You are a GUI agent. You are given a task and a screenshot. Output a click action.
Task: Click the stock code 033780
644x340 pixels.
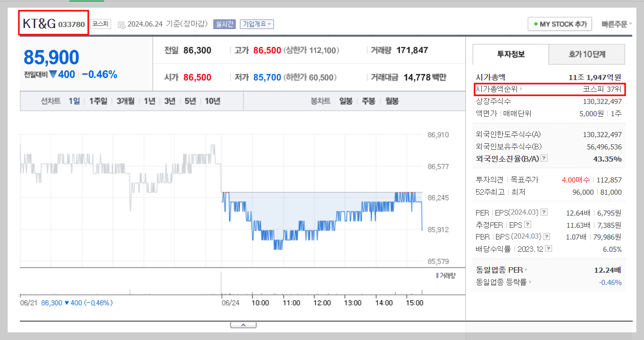[x=71, y=24]
